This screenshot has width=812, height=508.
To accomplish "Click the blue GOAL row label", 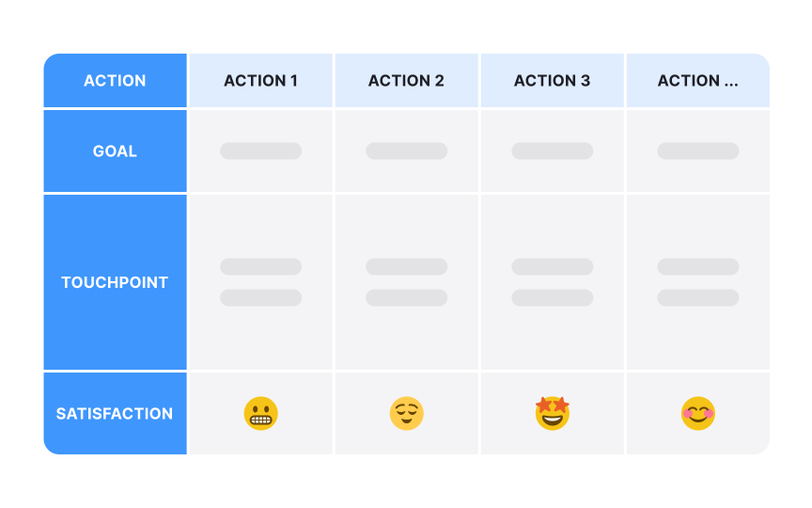I will tap(115, 151).
